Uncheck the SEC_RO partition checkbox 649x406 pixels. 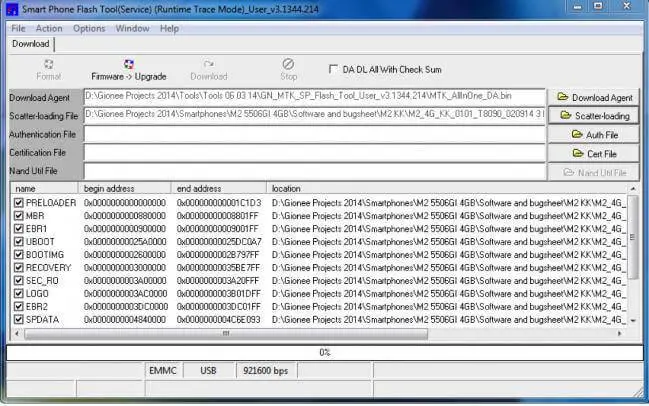tap(19, 281)
